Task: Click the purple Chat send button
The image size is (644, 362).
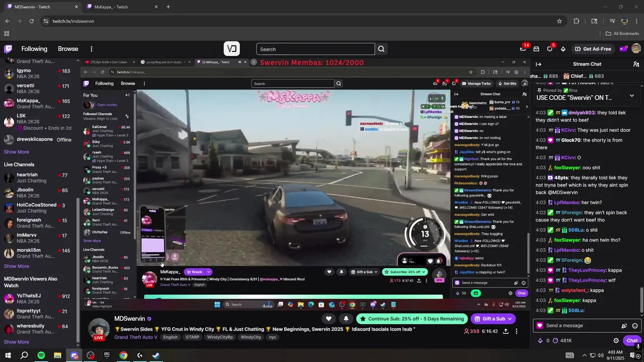Action: (632, 340)
